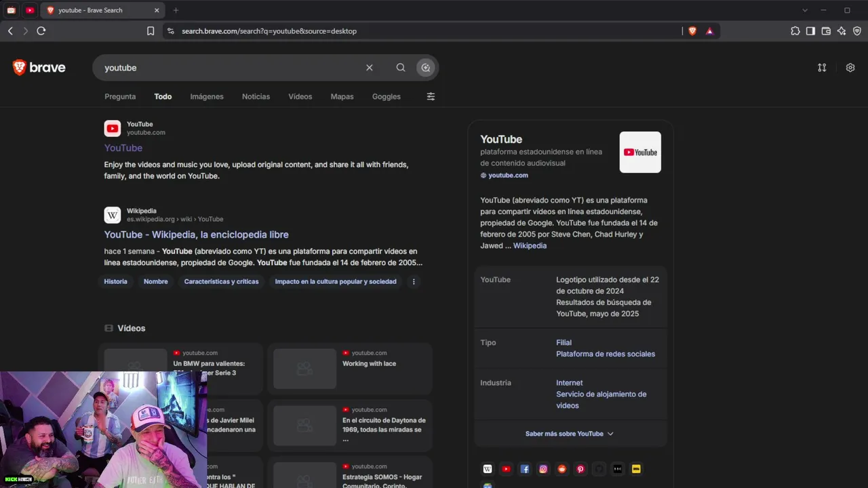Open the Facebook profile icon in infobox
The width and height of the screenshot is (868, 488).
click(x=525, y=469)
